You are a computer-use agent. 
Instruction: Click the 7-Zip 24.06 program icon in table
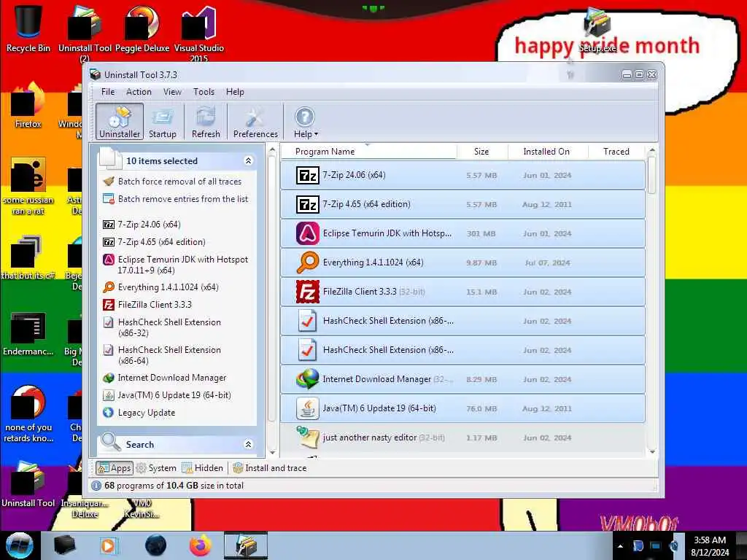[x=307, y=175]
